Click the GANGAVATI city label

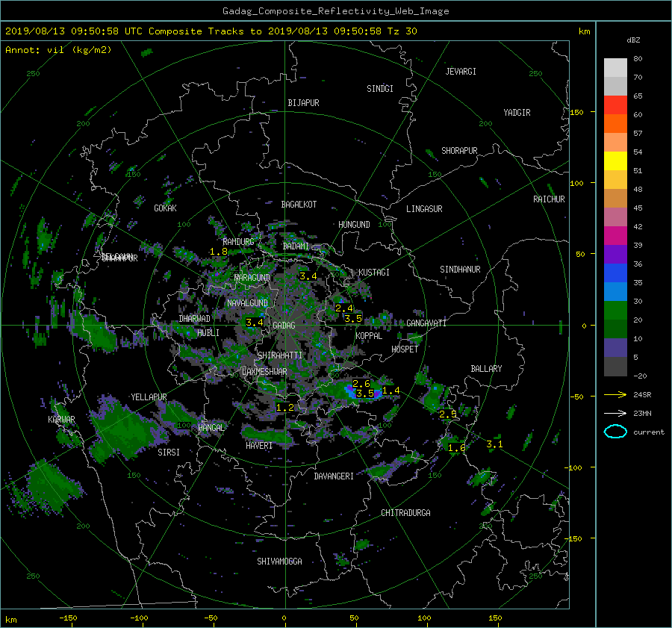click(426, 323)
